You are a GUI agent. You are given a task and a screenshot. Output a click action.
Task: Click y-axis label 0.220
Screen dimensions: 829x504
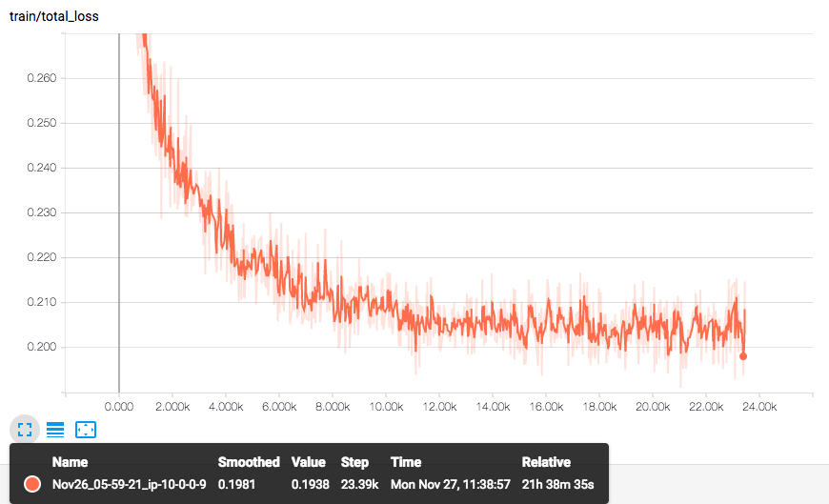pyautogui.click(x=42, y=257)
